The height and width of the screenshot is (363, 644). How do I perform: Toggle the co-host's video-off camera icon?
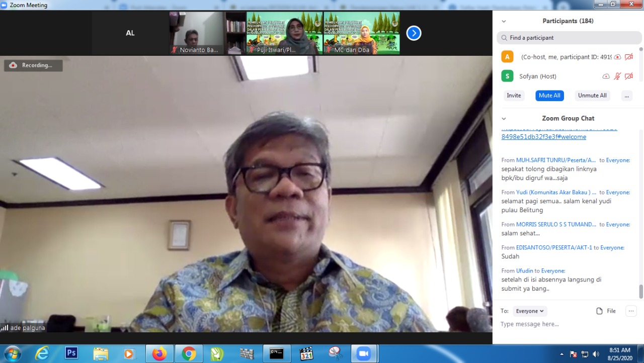pyautogui.click(x=628, y=57)
